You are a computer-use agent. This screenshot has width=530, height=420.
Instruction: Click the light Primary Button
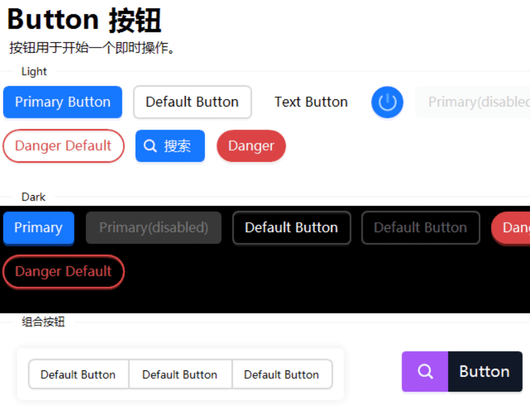click(x=63, y=102)
